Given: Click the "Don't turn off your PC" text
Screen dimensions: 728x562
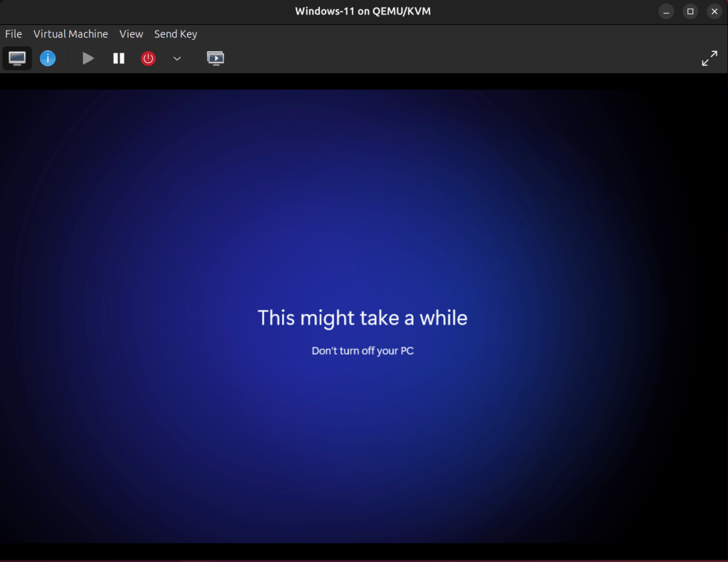Looking at the screenshot, I should (x=363, y=351).
